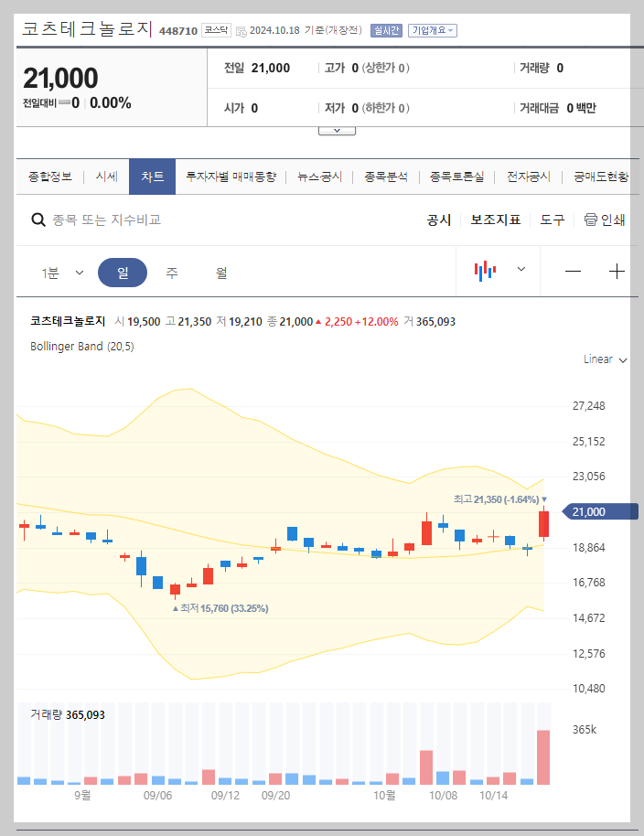Open the Linear scale dropdown
Viewport: 644px width, 836px height.
(x=603, y=359)
